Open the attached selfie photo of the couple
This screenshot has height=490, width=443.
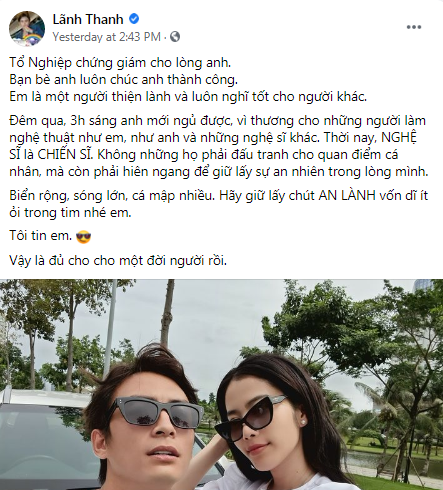pos(221,384)
